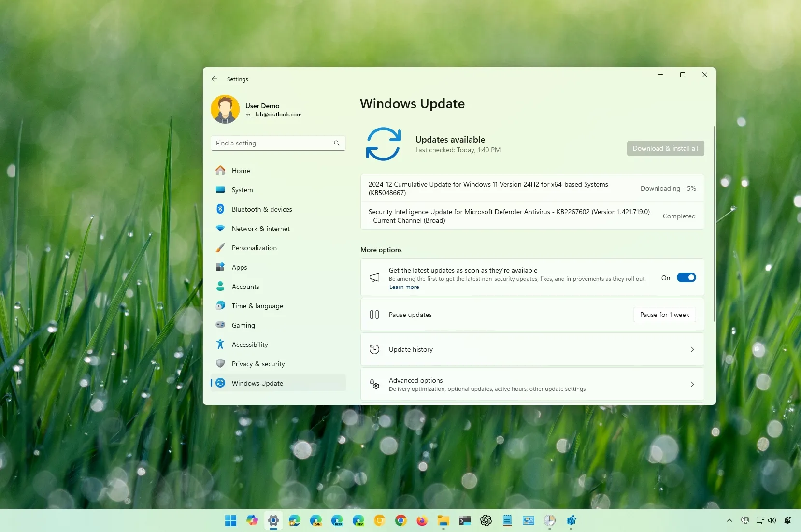
Task: Click the Advanced options gears icon
Action: (374, 384)
